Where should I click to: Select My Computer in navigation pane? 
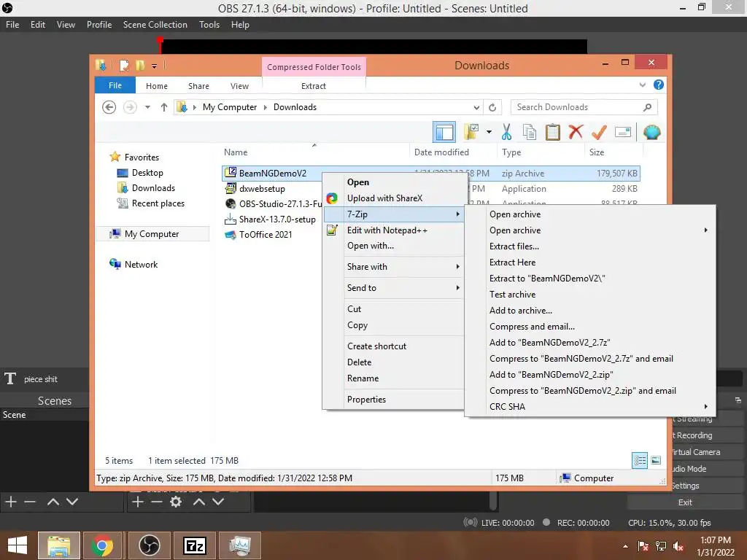[152, 234]
